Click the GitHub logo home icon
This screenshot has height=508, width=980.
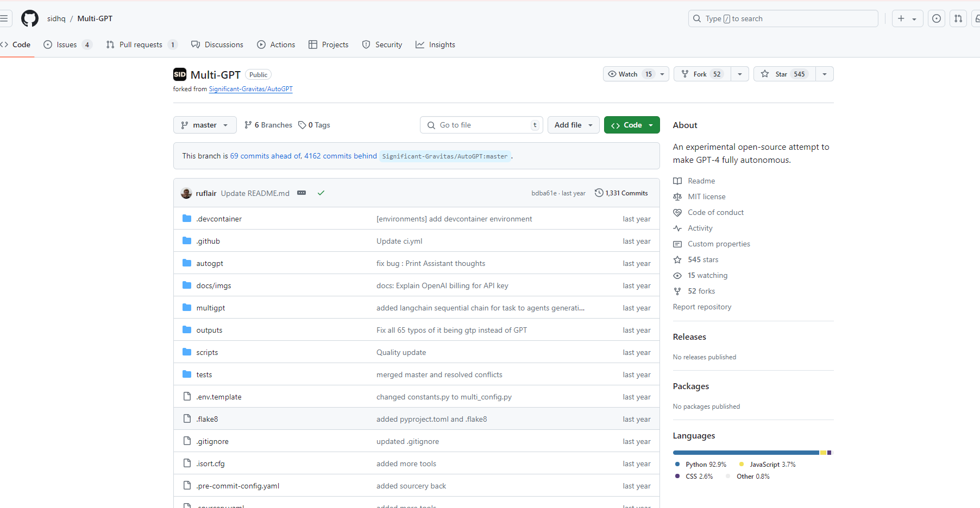pos(30,18)
